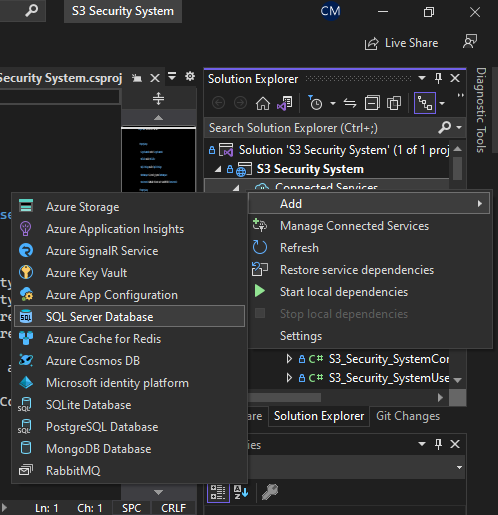The width and height of the screenshot is (498, 515).
Task: Click the Security System.csproj pin icon
Action: point(137,78)
